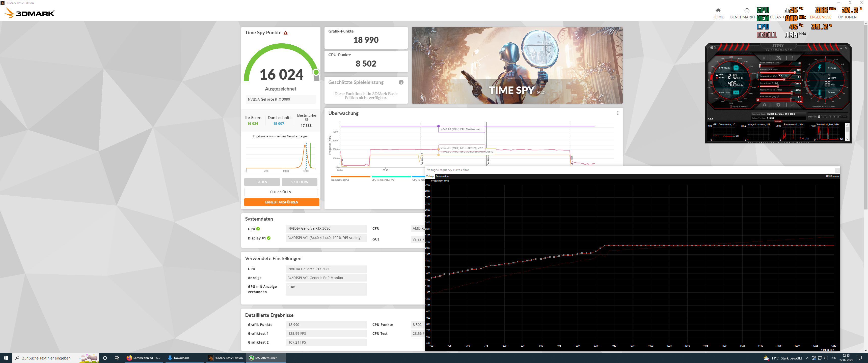Viewport: 868px width, 363px height.
Task: Open the Überwachung three-dot options menu
Action: tap(618, 113)
